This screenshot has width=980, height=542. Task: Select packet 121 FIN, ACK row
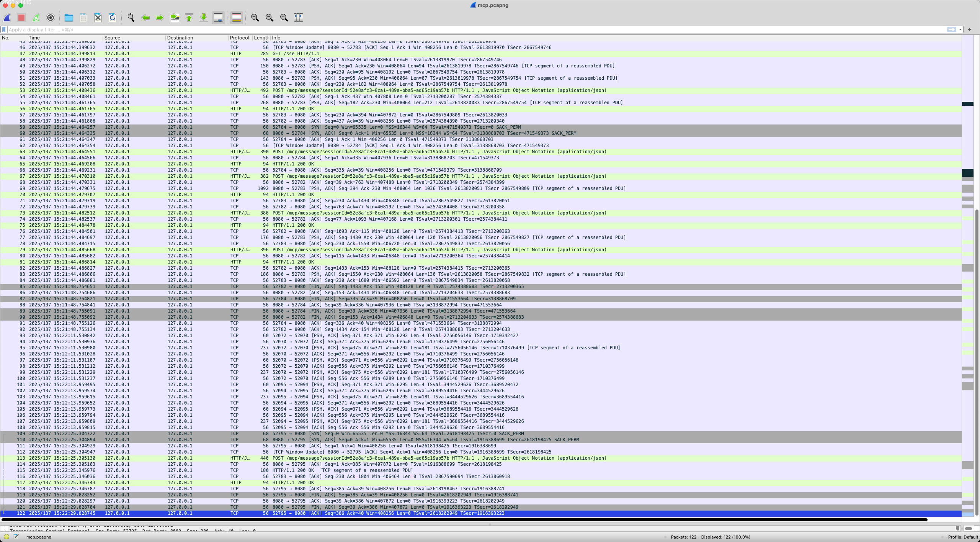click(x=481, y=507)
